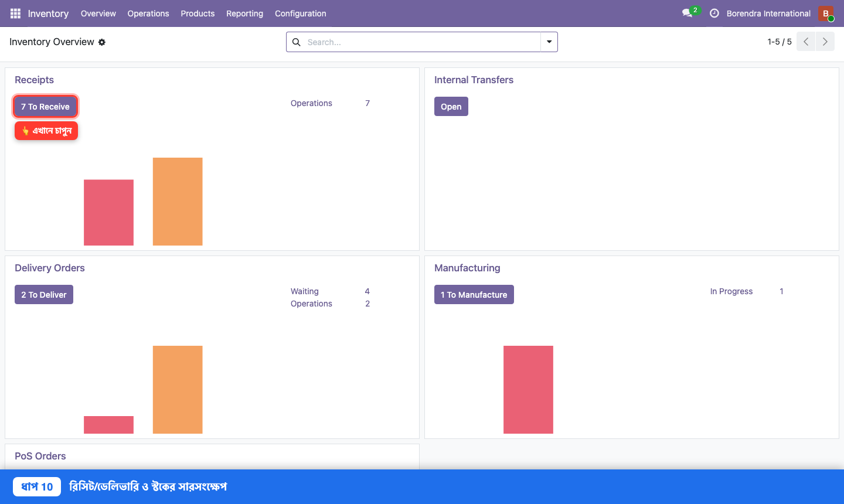Open the Internal Transfers card title
The image size is (844, 504).
click(x=474, y=80)
